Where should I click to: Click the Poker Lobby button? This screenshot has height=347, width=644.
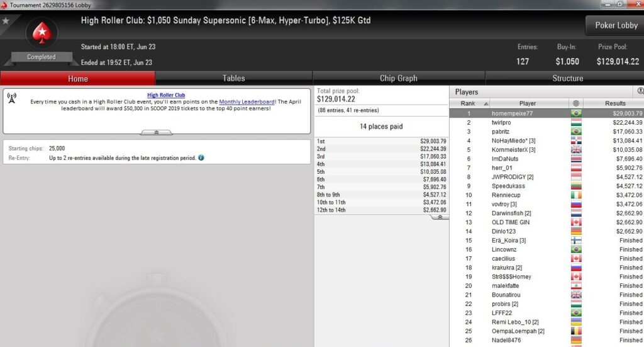pos(616,25)
